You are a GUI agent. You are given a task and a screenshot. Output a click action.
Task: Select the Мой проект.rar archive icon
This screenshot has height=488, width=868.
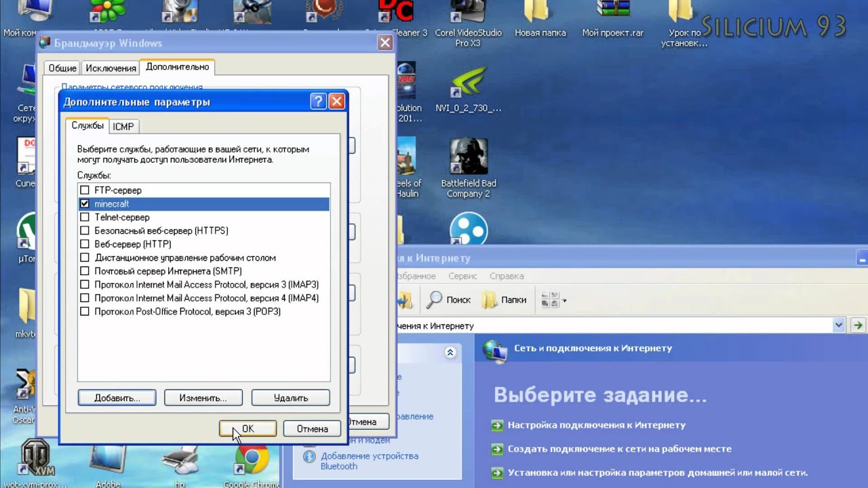612,20
